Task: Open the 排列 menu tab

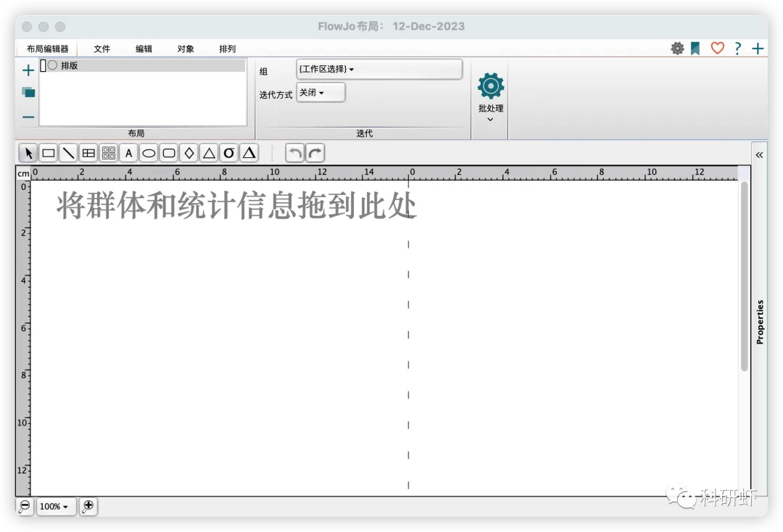Action: [x=227, y=49]
